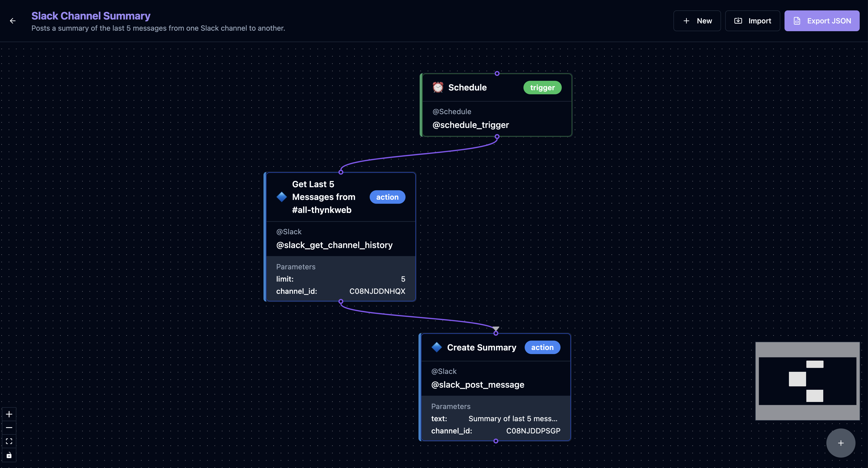
Task: Toggle the canvas lock icon
Action: 9,455
